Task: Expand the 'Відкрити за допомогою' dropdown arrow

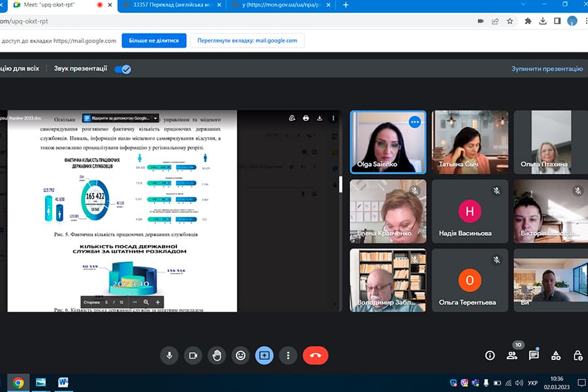Action: (x=155, y=119)
